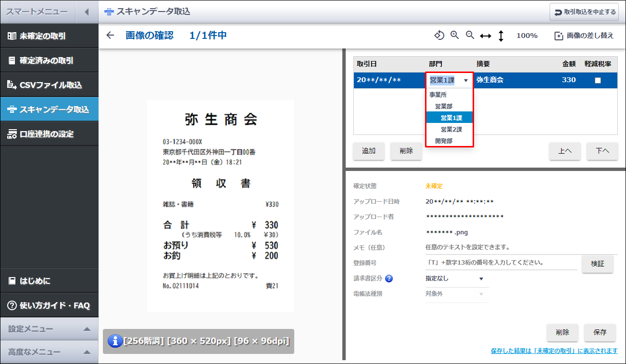The height and width of the screenshot is (364, 626).
Task: Click the 検証 button
Action: [x=598, y=264]
